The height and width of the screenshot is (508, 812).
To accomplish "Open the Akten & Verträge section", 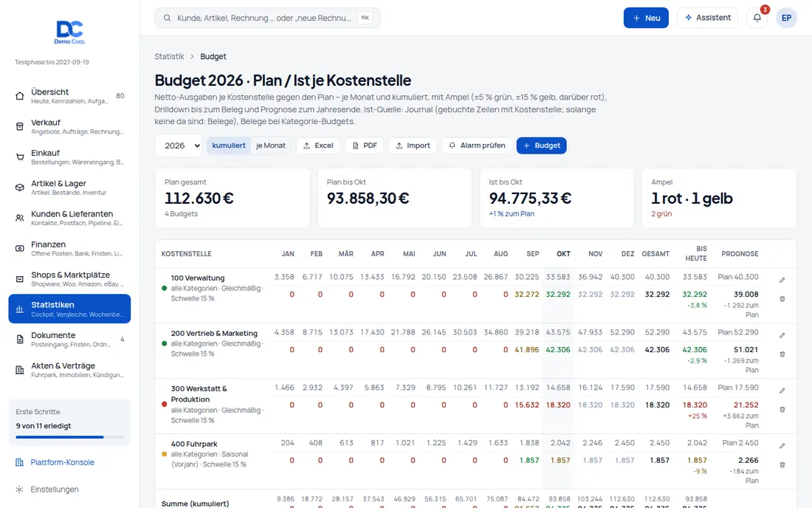I will point(69,370).
